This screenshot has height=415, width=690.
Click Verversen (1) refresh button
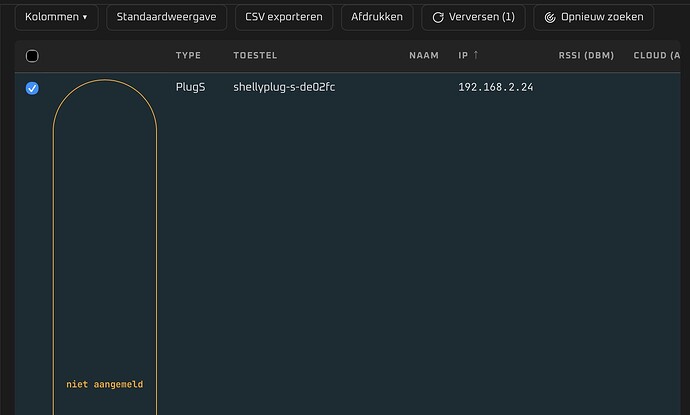pos(473,17)
